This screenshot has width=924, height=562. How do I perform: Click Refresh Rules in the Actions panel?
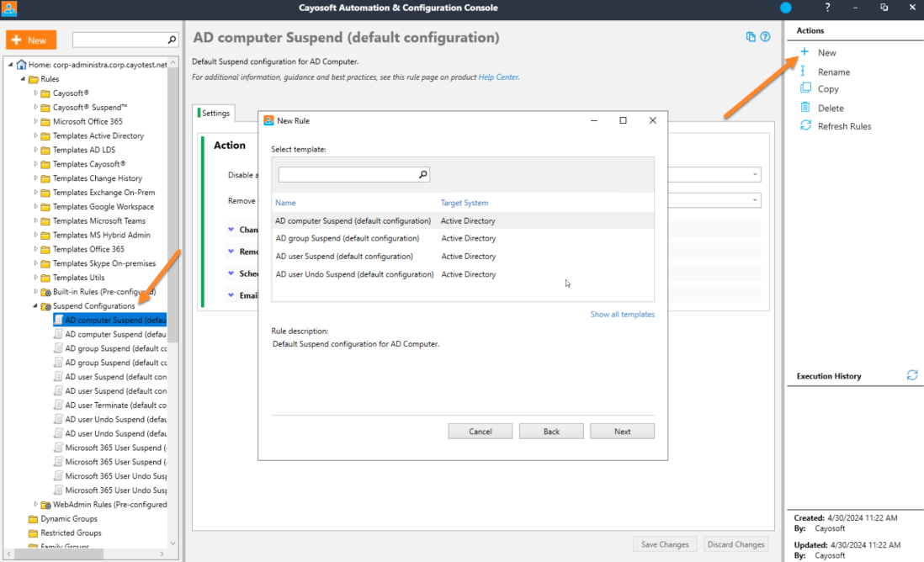[x=844, y=126]
